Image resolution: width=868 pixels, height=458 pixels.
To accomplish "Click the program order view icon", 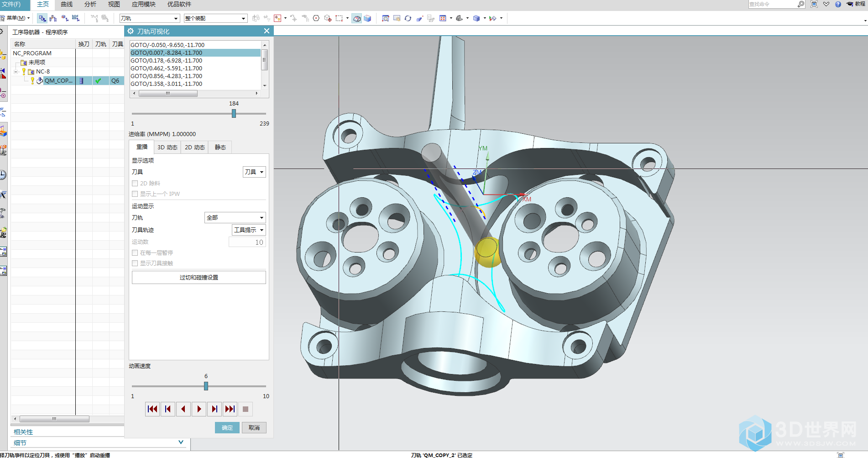I will pyautogui.click(x=42, y=18).
